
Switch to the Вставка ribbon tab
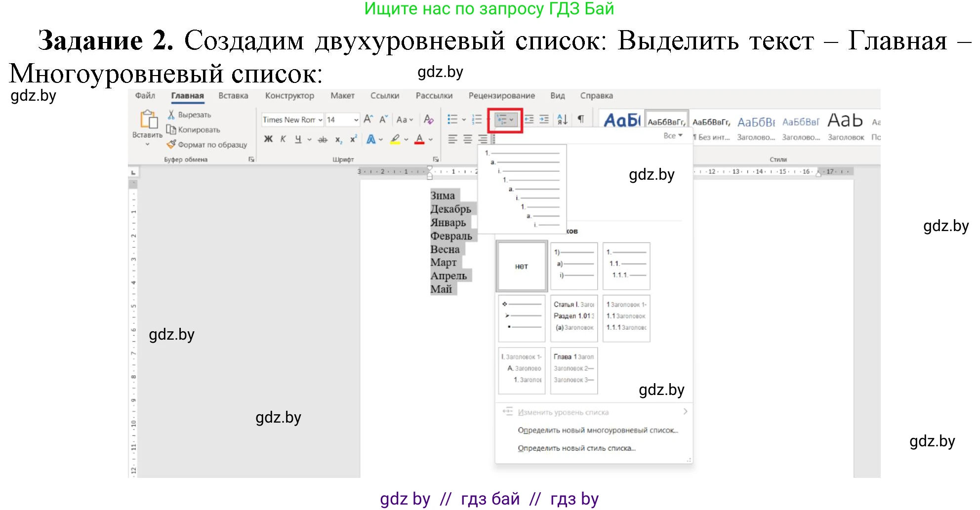[x=233, y=95]
